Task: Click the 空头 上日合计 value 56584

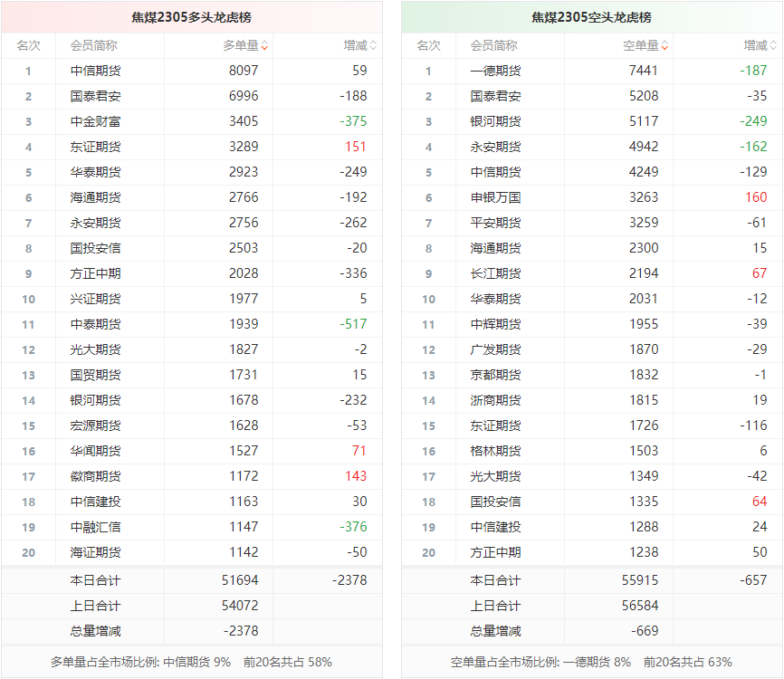Action: (640, 606)
